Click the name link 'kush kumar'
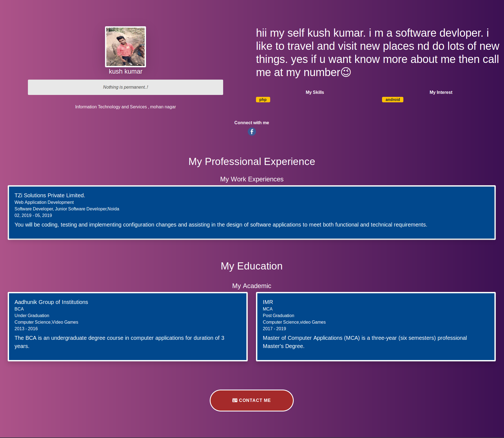 point(126,71)
